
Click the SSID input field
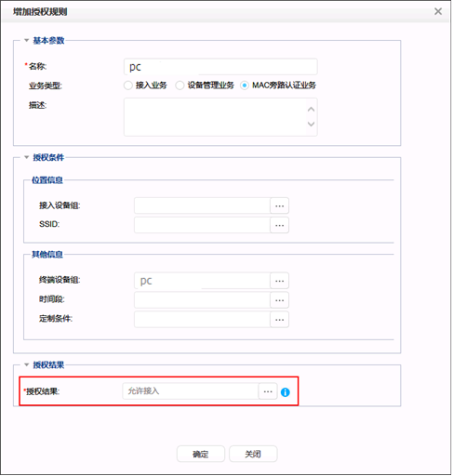202,225
